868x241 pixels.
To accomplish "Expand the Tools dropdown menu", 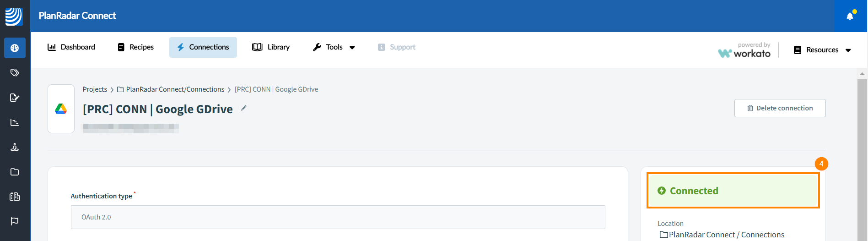I will 334,47.
